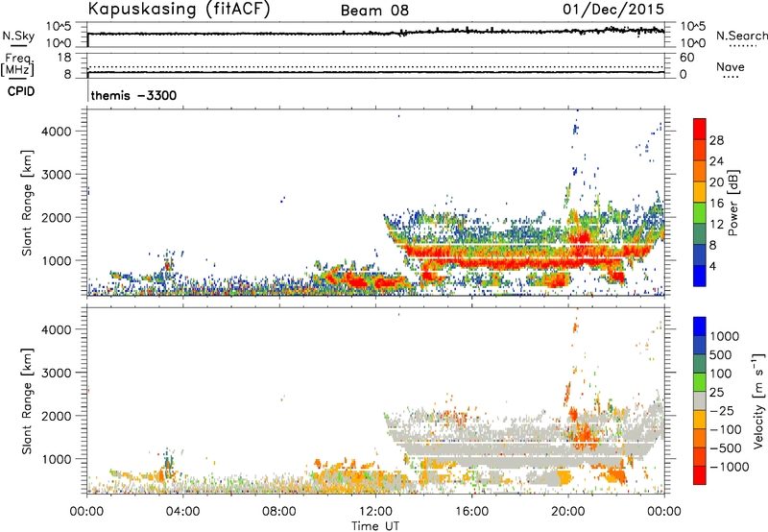Click the 'themis -3300' control program text
768x532 pixels.
click(x=133, y=95)
